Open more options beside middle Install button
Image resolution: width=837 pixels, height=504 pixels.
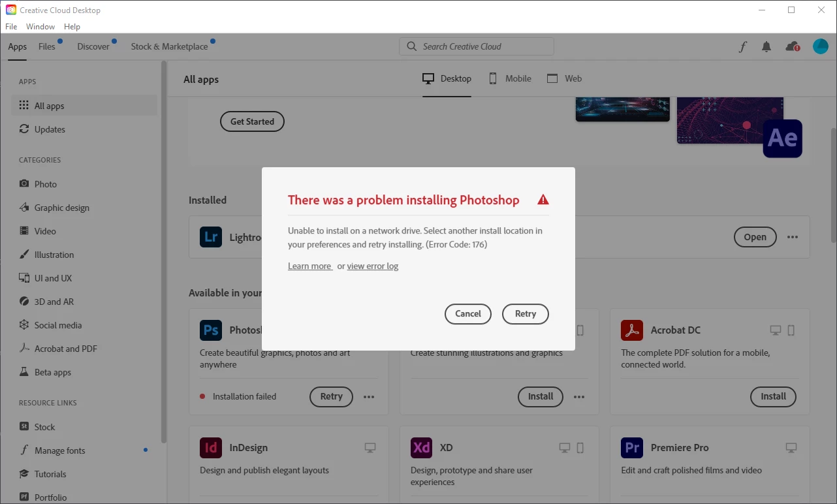coord(579,396)
